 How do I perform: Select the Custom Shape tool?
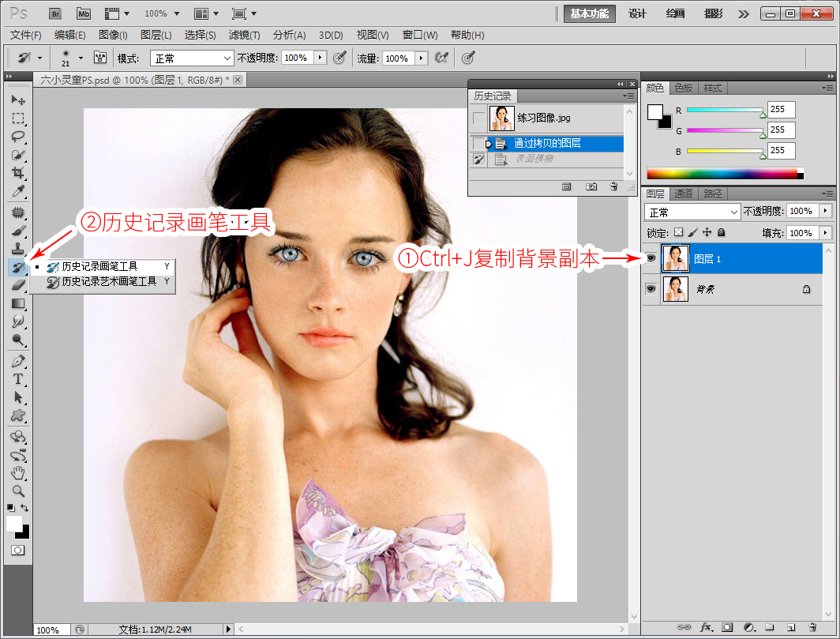click(x=18, y=415)
